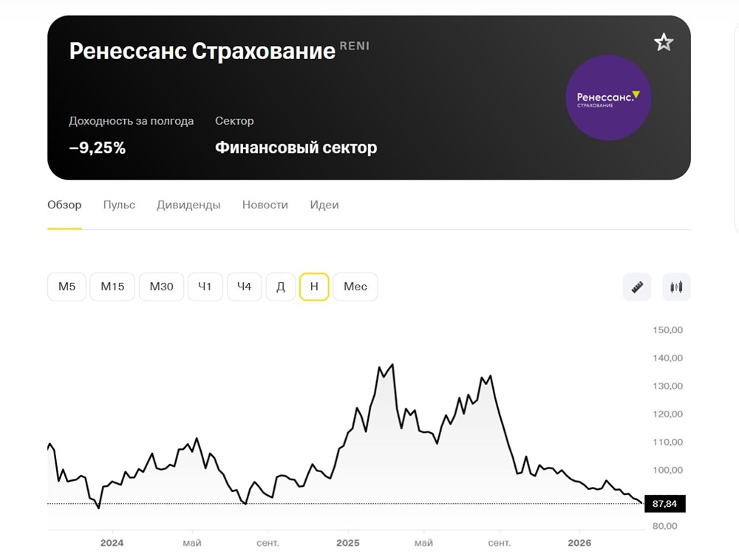View the Идеи tab
This screenshot has width=739, height=560.
click(x=324, y=205)
